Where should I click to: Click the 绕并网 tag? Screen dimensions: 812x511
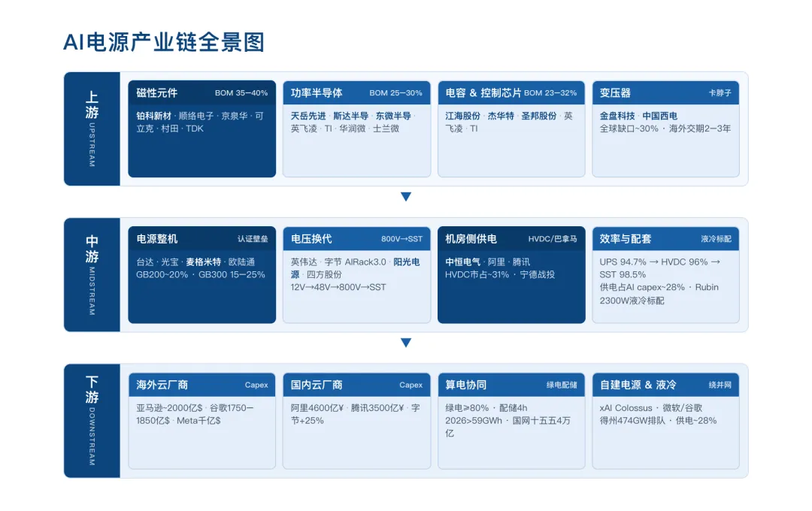coord(720,386)
